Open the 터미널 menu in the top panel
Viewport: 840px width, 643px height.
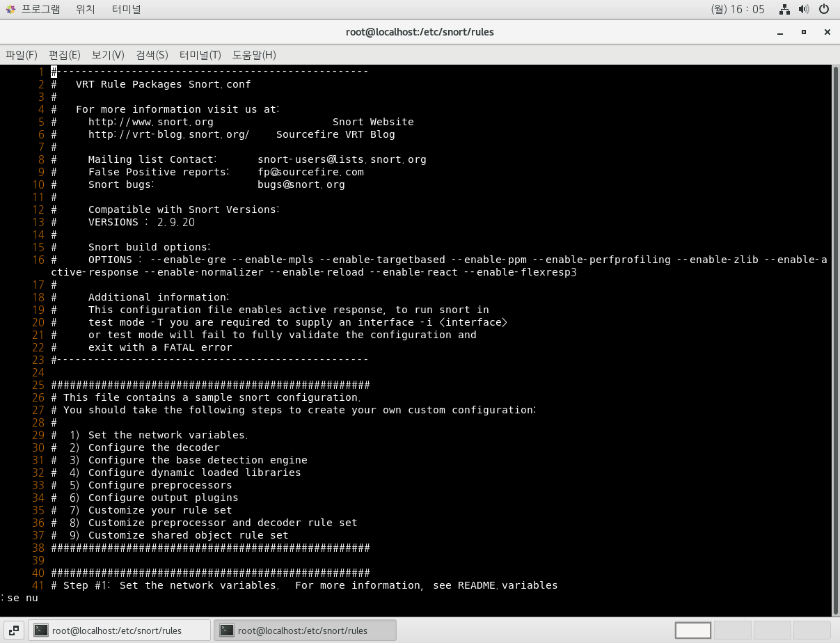click(126, 9)
